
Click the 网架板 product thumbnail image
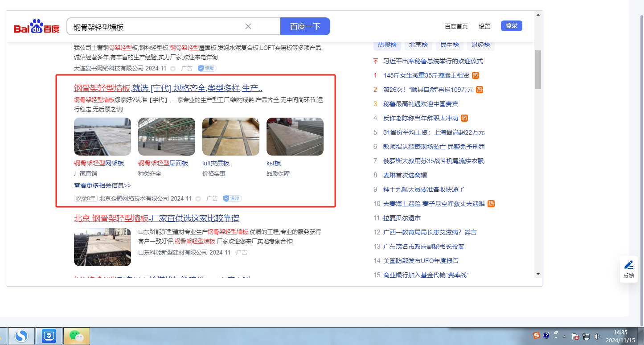[x=103, y=136]
